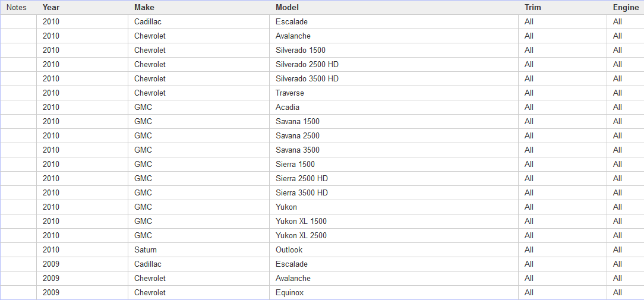Select the Acadia model cell
Screen dimensions: 644x300
coord(394,108)
